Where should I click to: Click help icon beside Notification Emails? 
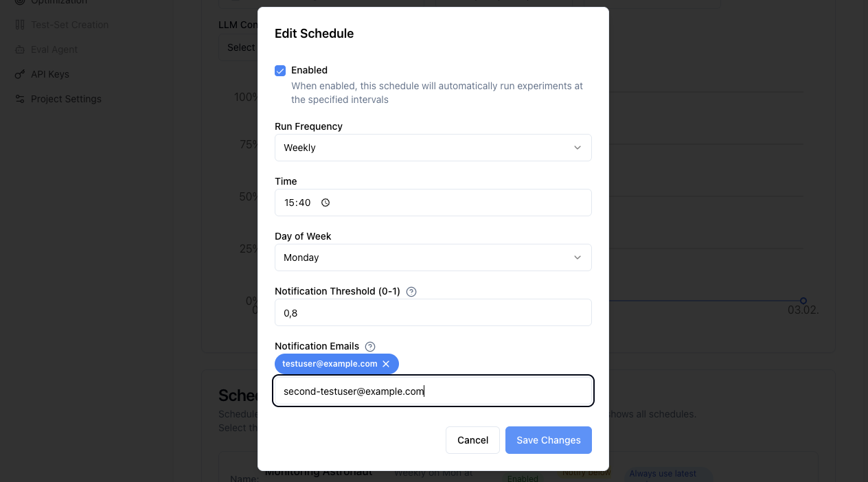point(370,346)
